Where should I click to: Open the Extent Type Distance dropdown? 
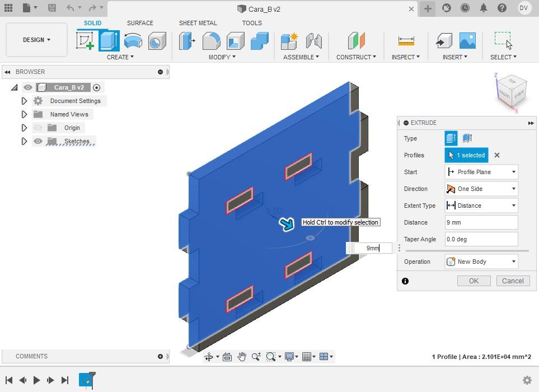(481, 206)
